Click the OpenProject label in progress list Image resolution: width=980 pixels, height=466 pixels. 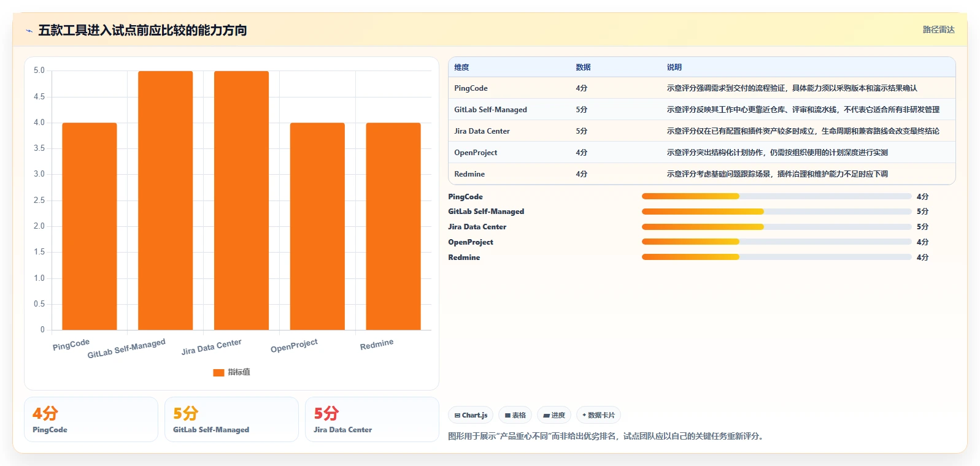point(471,242)
